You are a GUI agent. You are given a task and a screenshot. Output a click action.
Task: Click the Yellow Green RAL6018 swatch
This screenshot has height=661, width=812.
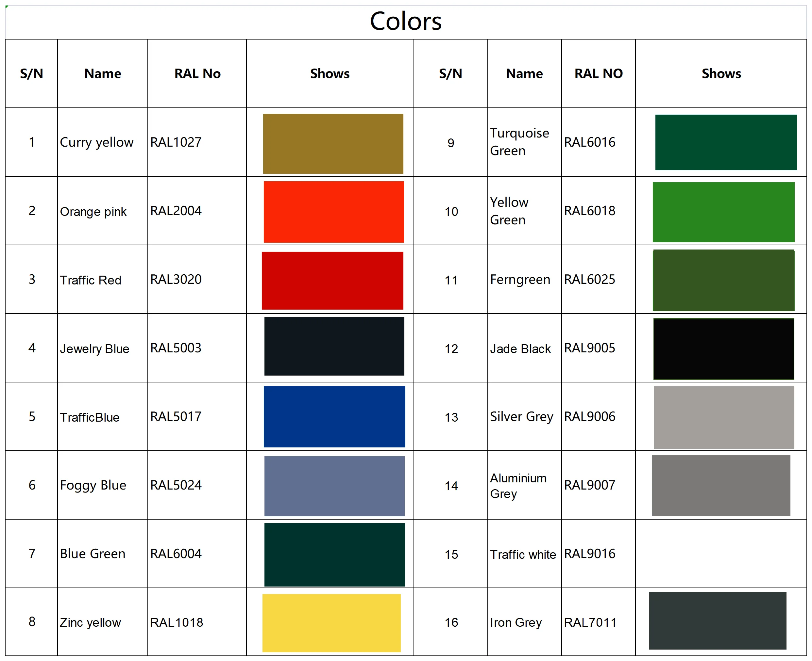(x=723, y=212)
